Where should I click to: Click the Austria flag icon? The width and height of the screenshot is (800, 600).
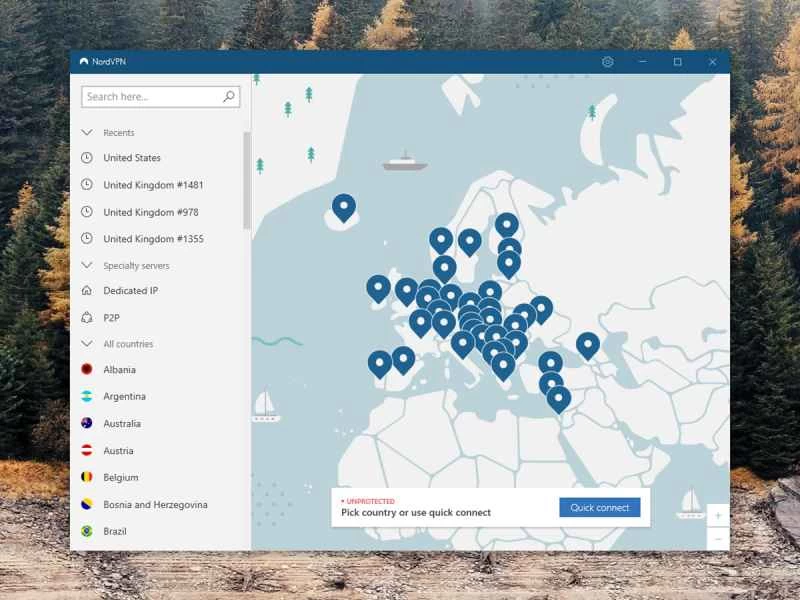coord(88,450)
